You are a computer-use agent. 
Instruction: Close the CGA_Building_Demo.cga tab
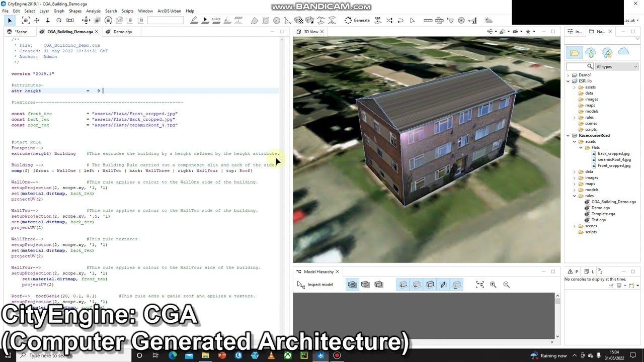[x=97, y=32]
